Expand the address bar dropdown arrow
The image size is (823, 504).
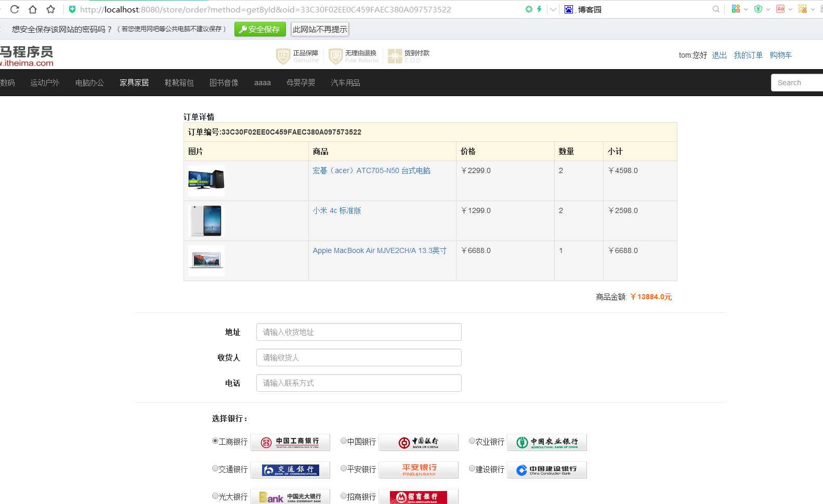[553, 9]
